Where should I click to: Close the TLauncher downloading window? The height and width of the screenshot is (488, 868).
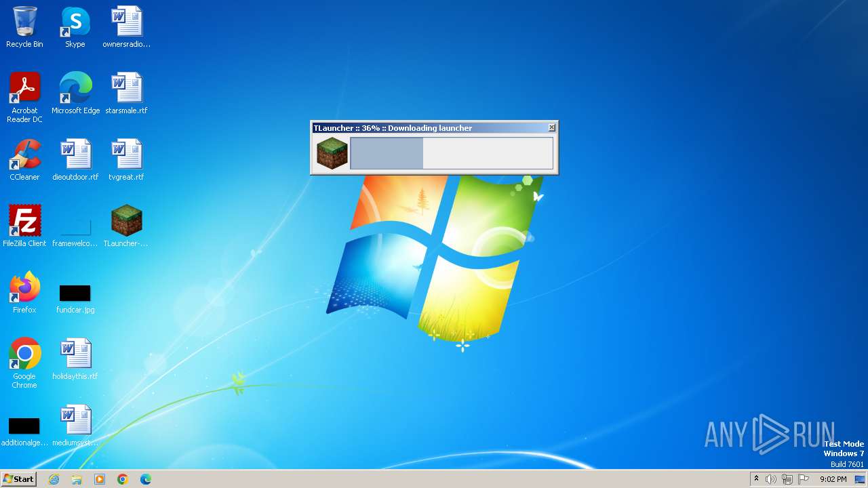552,127
